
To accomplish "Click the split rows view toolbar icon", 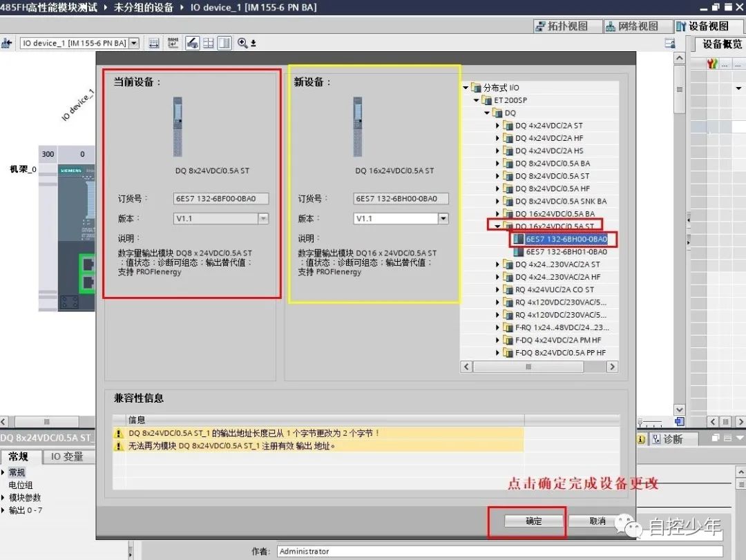I will pyautogui.click(x=209, y=44).
